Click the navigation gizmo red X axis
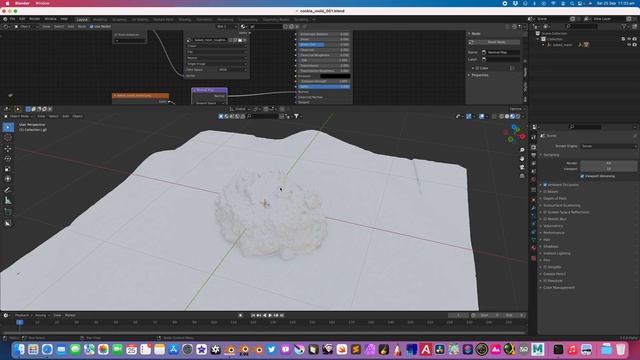Screen dimensions: 640x360 click(522, 137)
